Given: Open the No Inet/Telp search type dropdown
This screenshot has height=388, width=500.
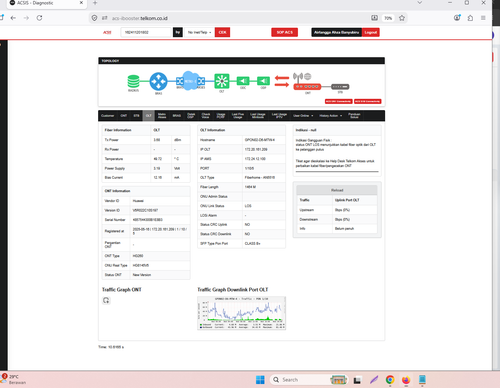Looking at the screenshot, I should [199, 32].
